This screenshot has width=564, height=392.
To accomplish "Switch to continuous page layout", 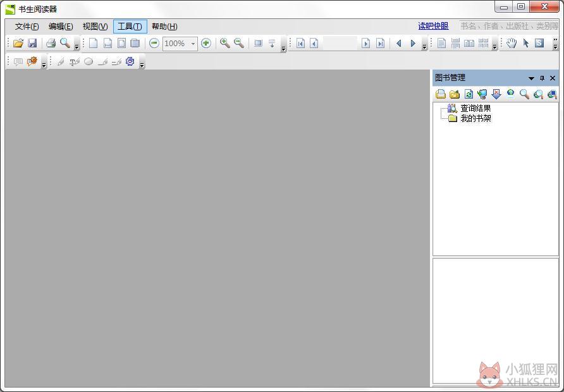I will coord(455,44).
